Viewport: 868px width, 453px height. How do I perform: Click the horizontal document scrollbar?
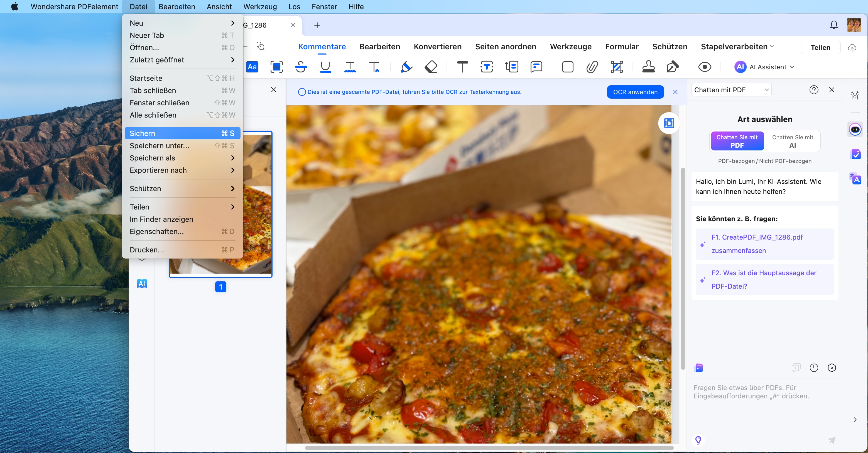489,448
